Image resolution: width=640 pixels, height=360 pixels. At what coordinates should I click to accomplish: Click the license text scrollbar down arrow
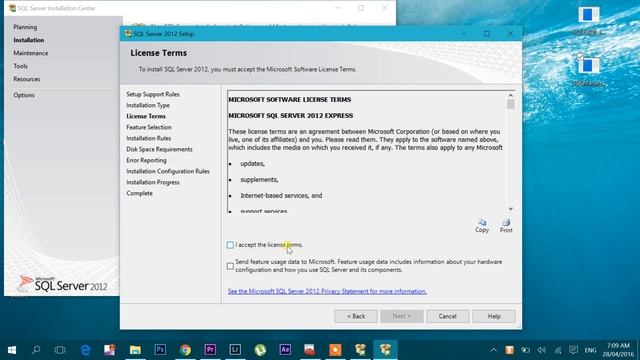coord(511,209)
